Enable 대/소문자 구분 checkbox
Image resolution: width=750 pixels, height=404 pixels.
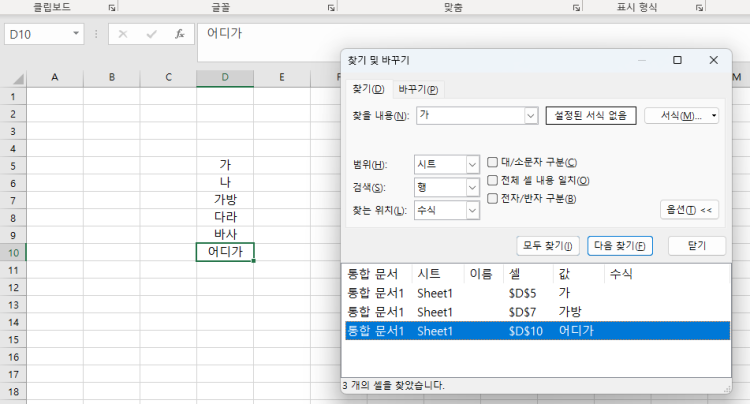point(492,162)
